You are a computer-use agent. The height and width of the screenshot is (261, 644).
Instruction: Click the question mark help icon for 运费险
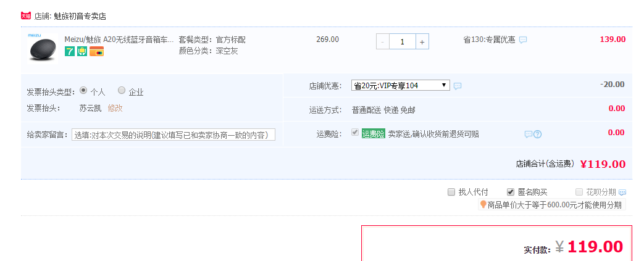pyautogui.click(x=537, y=134)
